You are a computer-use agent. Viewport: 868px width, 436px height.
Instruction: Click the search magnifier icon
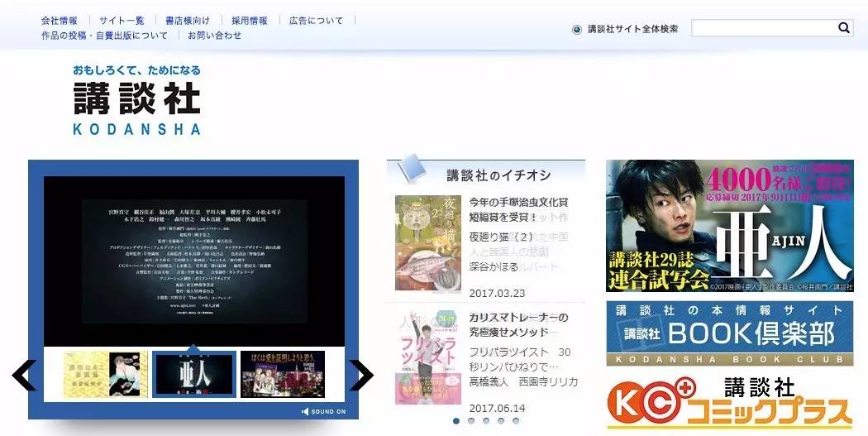click(844, 28)
